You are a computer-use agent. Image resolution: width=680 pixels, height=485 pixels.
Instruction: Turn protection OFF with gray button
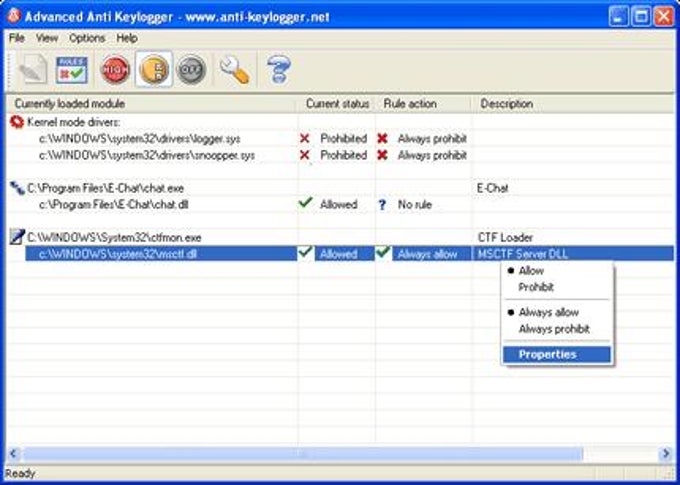coord(191,69)
